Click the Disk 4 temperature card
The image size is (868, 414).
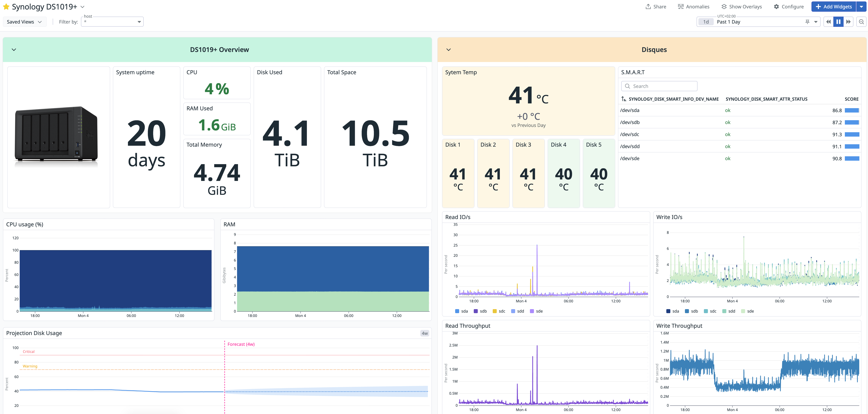pos(564,173)
